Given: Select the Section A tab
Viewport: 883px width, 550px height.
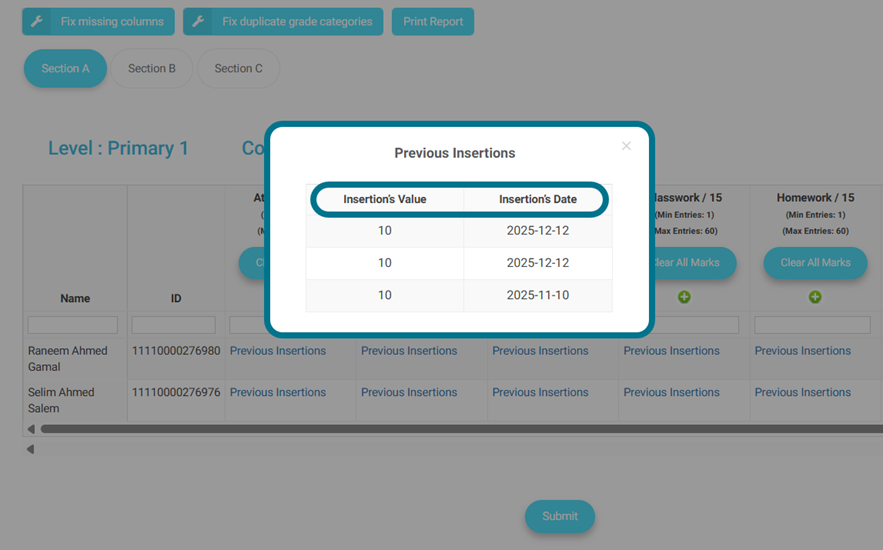Looking at the screenshot, I should (65, 69).
